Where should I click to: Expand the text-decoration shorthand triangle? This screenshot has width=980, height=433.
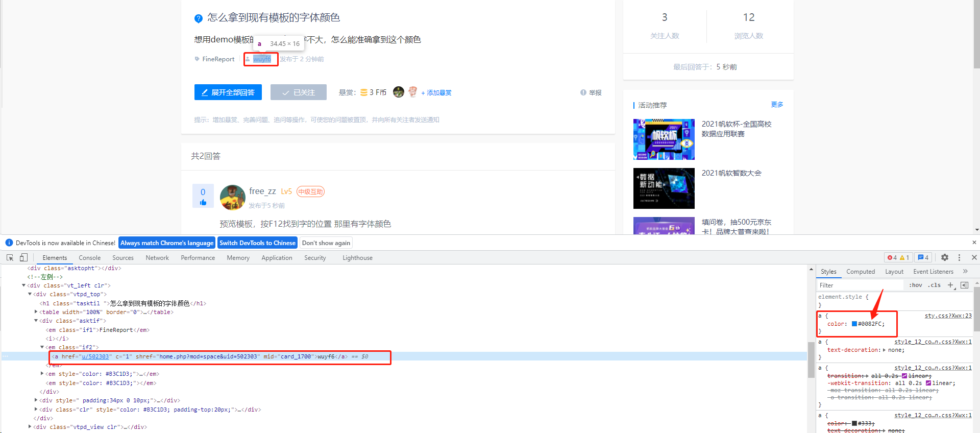884,350
